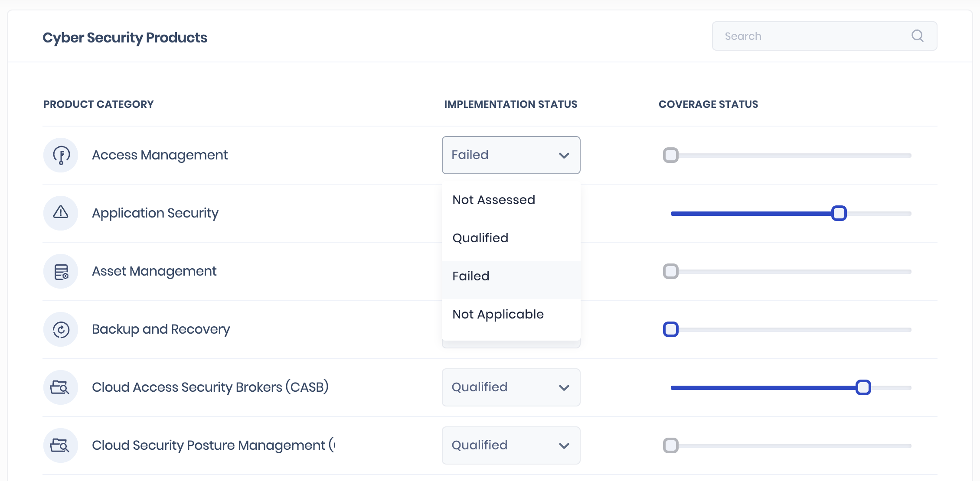
Task: Click the Cloud Access Security Brokers icon
Action: point(61,387)
